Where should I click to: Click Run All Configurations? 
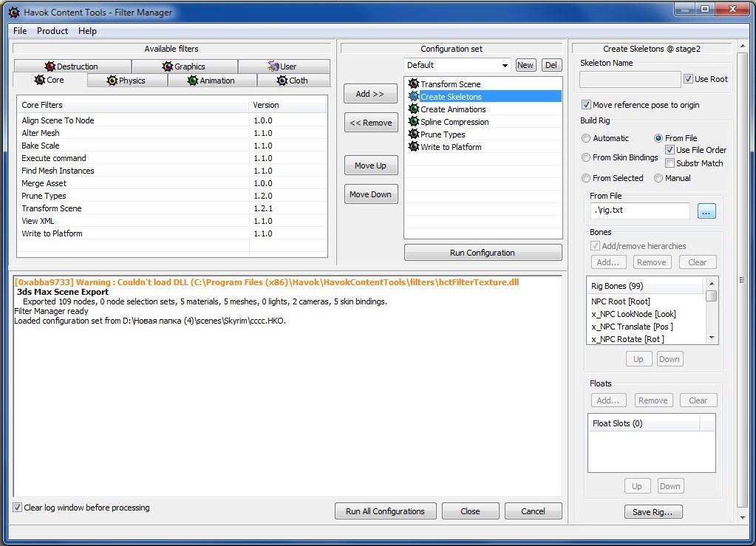pos(385,511)
